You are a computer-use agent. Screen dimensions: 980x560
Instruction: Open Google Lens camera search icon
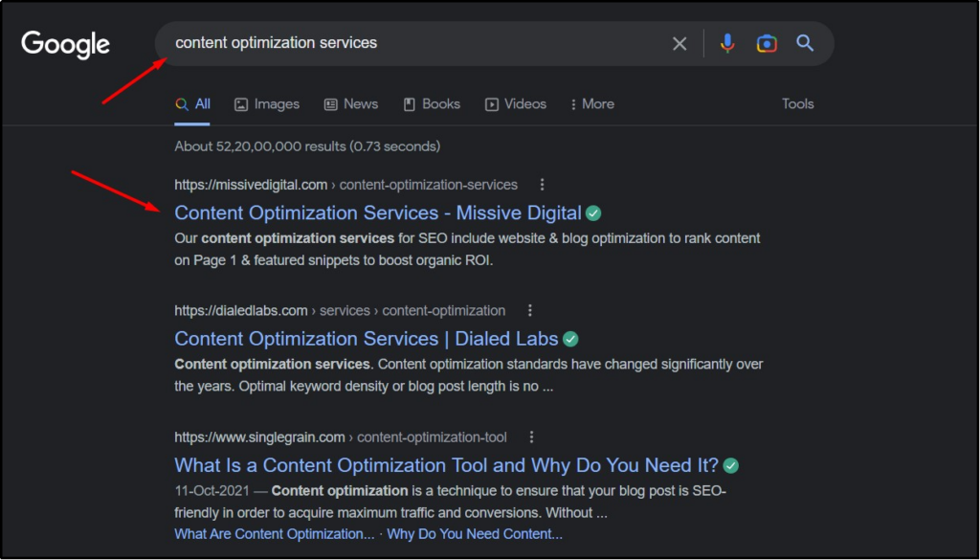pos(766,43)
